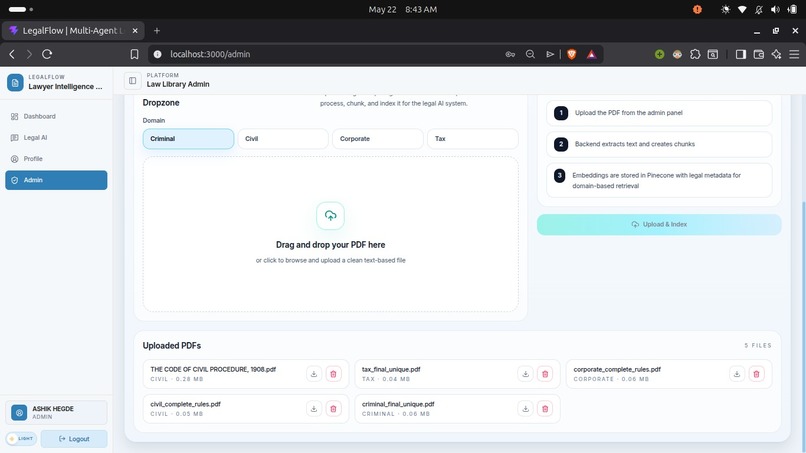Go back in browser history

point(12,54)
